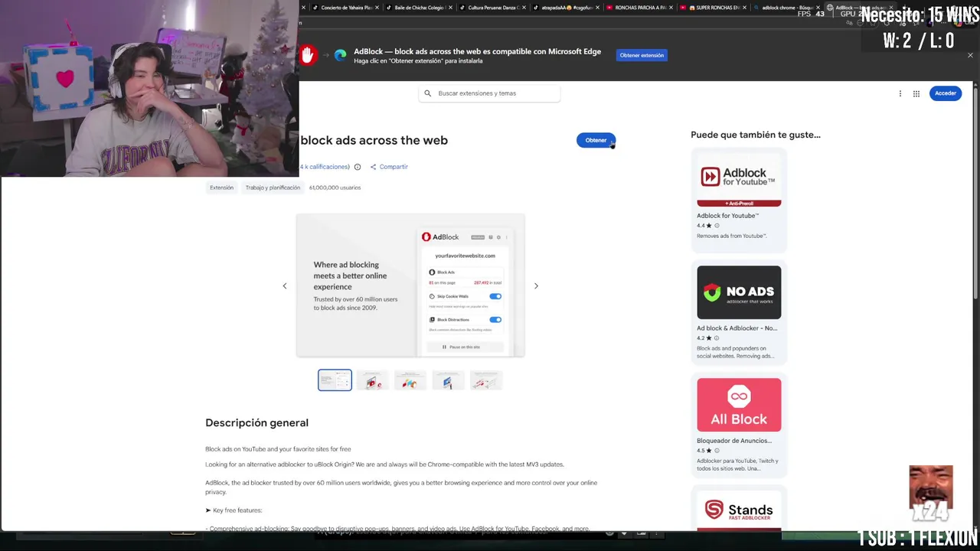Click the search magnifier icon

(428, 93)
